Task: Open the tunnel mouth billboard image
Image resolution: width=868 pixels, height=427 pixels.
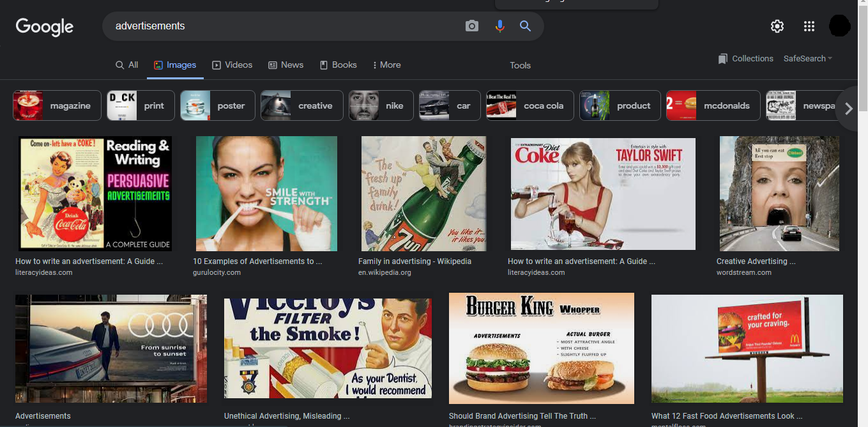Action: (779, 193)
